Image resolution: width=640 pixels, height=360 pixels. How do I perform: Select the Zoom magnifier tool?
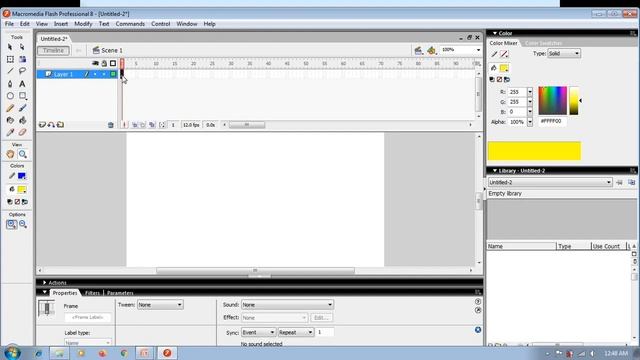23,154
